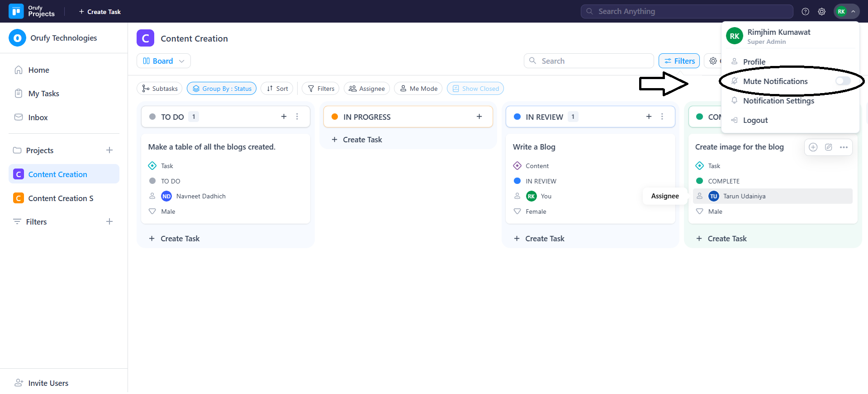Image resolution: width=868 pixels, height=394 pixels.
Task: Select Notification Settings from the menu
Action: tap(778, 101)
